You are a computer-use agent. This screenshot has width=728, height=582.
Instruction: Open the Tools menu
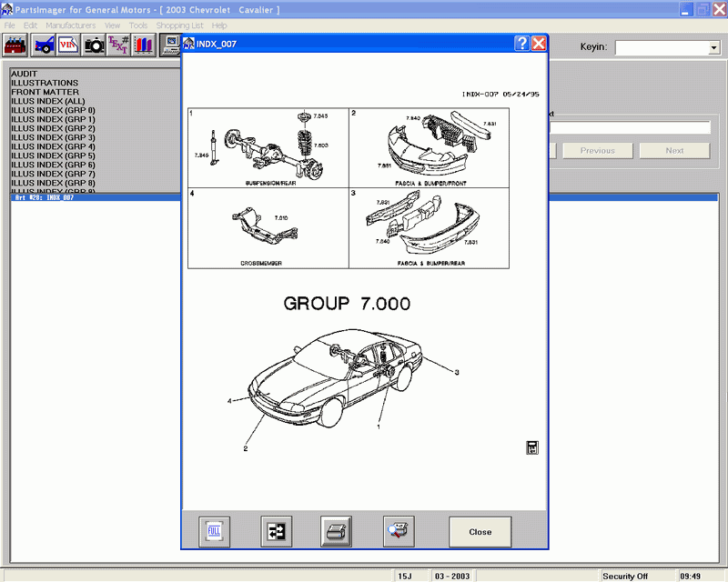click(x=138, y=25)
